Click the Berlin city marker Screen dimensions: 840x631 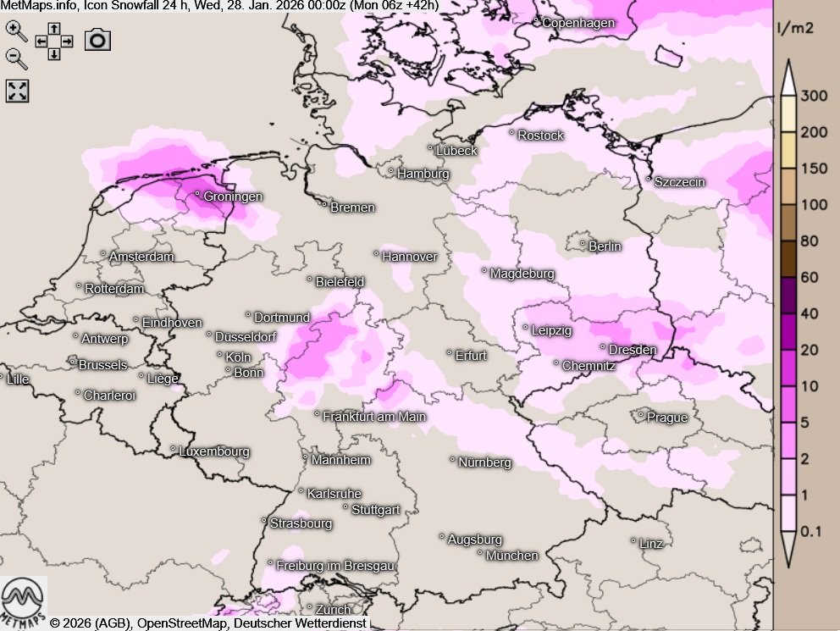coord(583,245)
